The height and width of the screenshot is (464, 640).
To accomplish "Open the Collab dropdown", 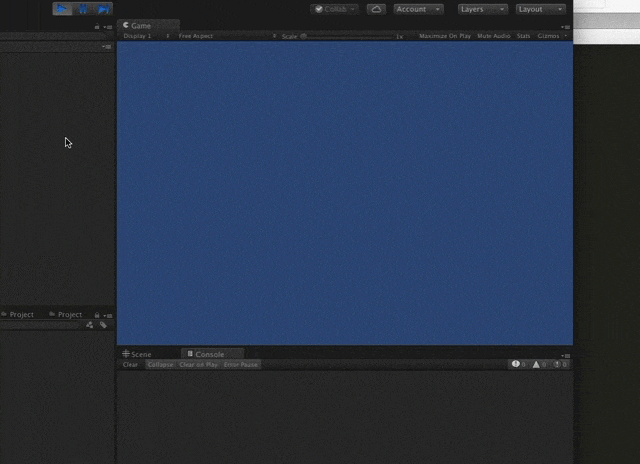I will point(335,9).
